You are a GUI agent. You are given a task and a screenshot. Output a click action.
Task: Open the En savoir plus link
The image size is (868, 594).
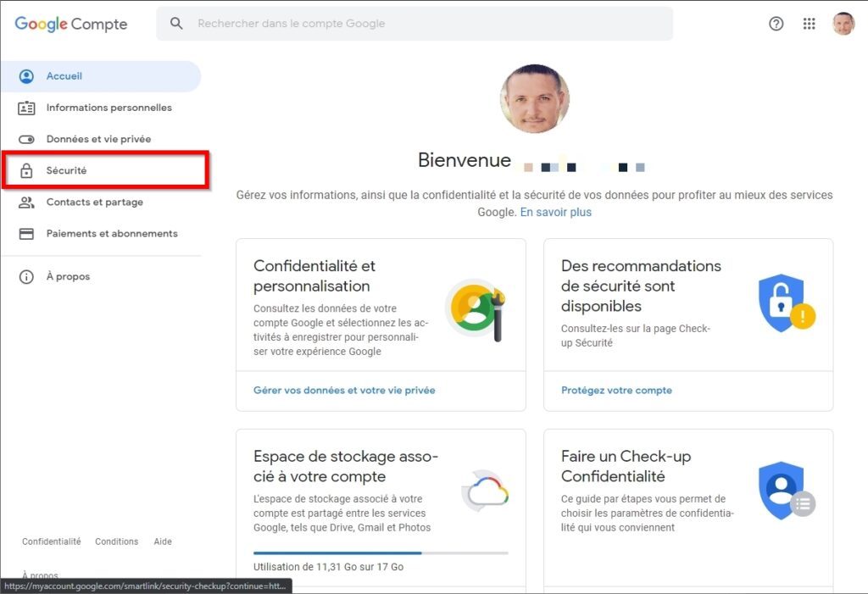(x=557, y=212)
